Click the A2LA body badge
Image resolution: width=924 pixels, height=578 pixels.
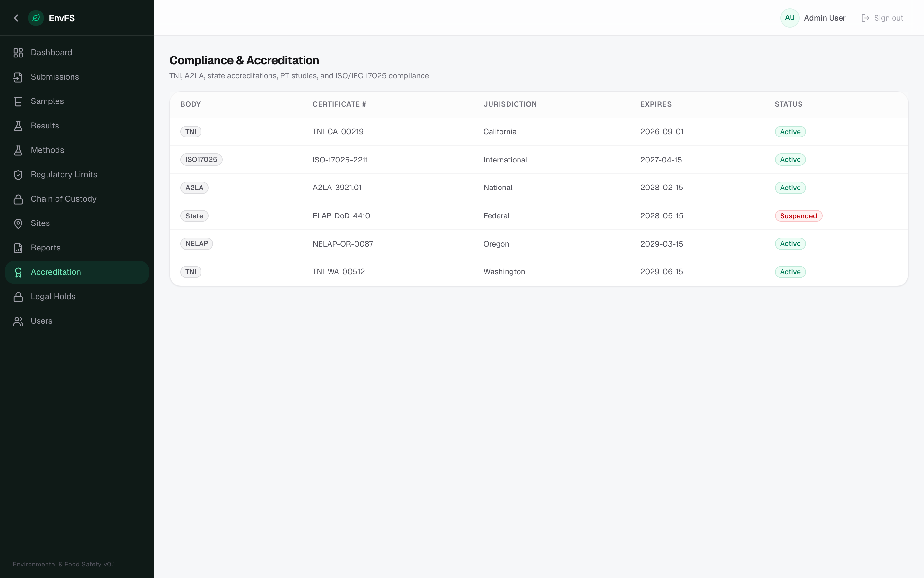[194, 188]
